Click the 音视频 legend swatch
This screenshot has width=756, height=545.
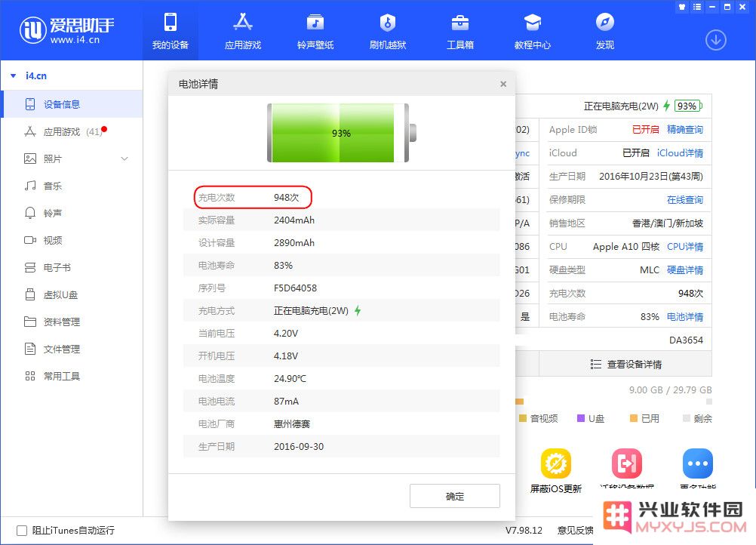(523, 418)
